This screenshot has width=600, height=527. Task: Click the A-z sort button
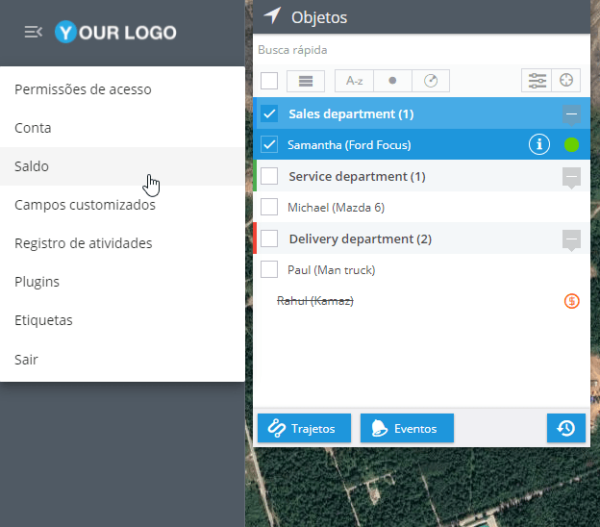[354, 81]
